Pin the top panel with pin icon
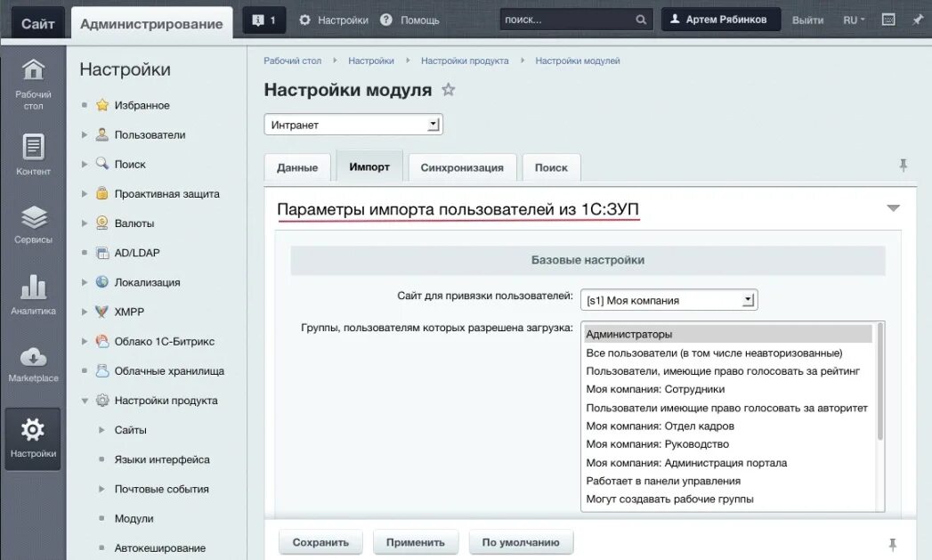The height and width of the screenshot is (560, 932). point(918,20)
